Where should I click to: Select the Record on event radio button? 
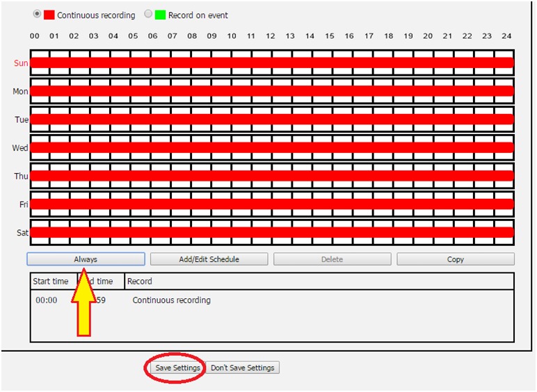148,14
